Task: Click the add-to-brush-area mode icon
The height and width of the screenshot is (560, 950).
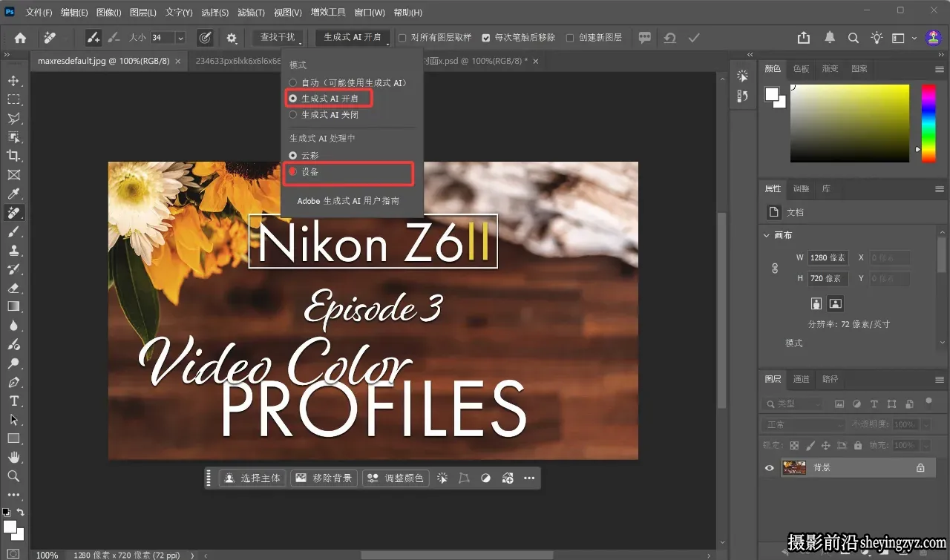Action: (x=93, y=37)
